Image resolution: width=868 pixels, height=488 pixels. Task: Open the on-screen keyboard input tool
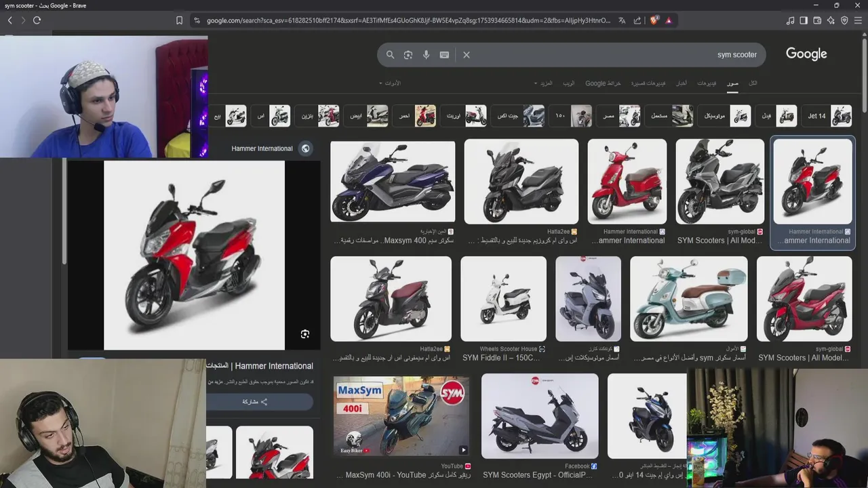pyautogui.click(x=444, y=55)
